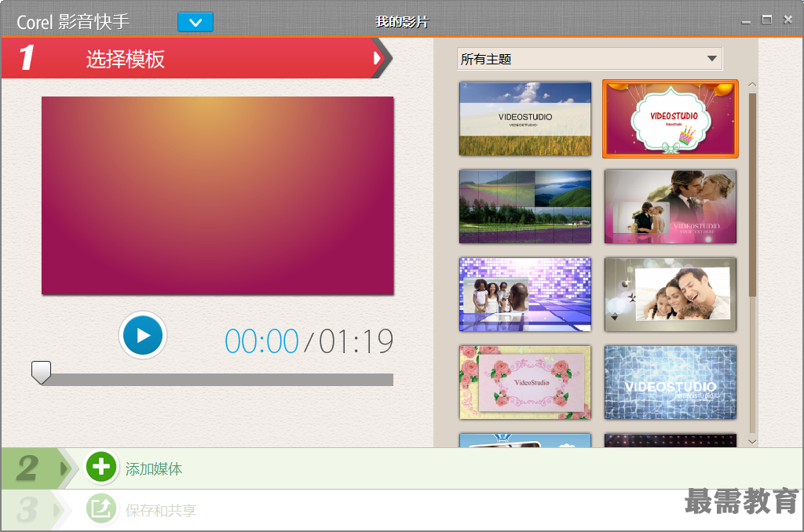
Task: Click the step 1 选择模板 header
Action: pyautogui.click(x=197, y=58)
